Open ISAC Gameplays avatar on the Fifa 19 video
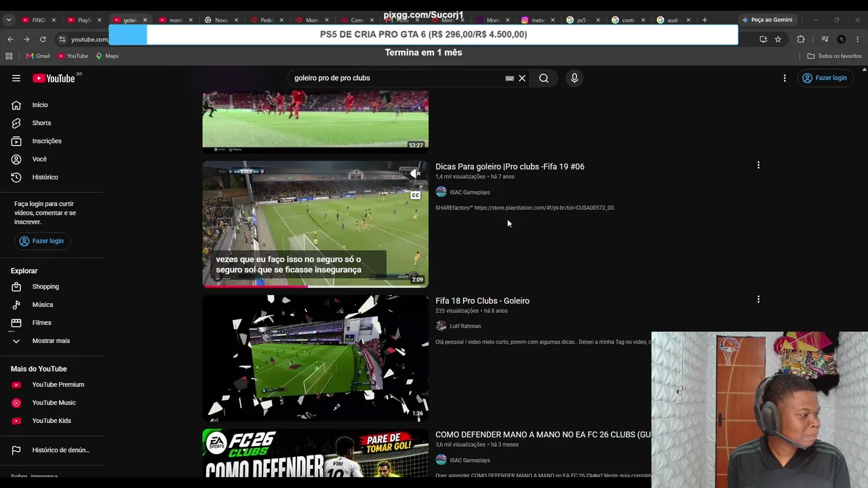 (441, 192)
